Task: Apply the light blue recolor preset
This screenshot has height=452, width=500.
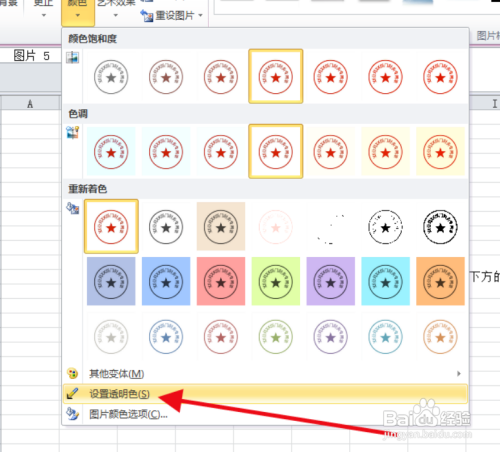Action: pyautogui.click(x=166, y=336)
